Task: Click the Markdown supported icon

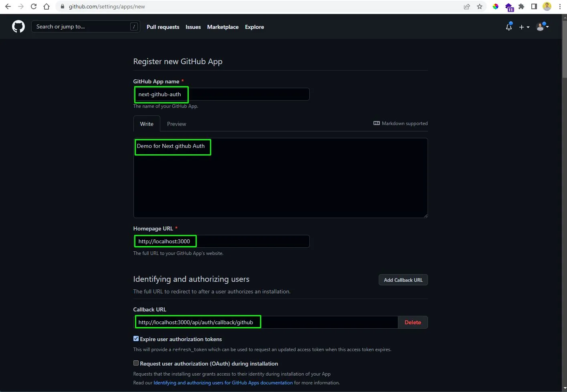Action: coord(377,123)
